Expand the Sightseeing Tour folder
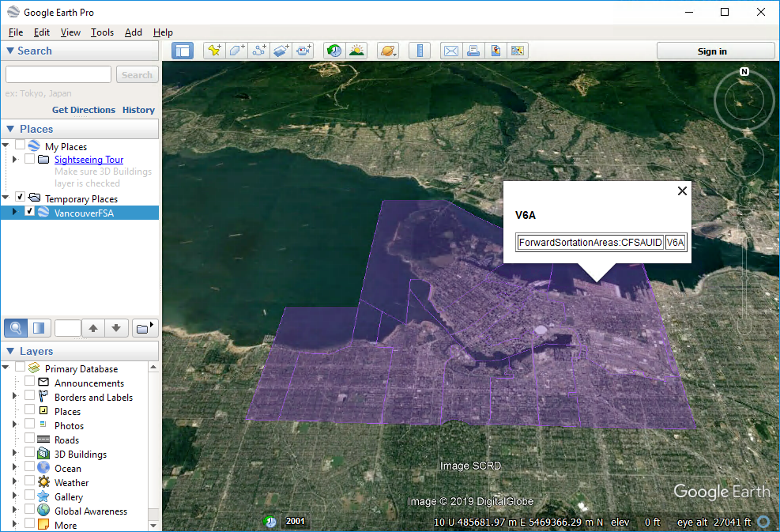Viewport: 780px width, 532px height. (x=14, y=159)
